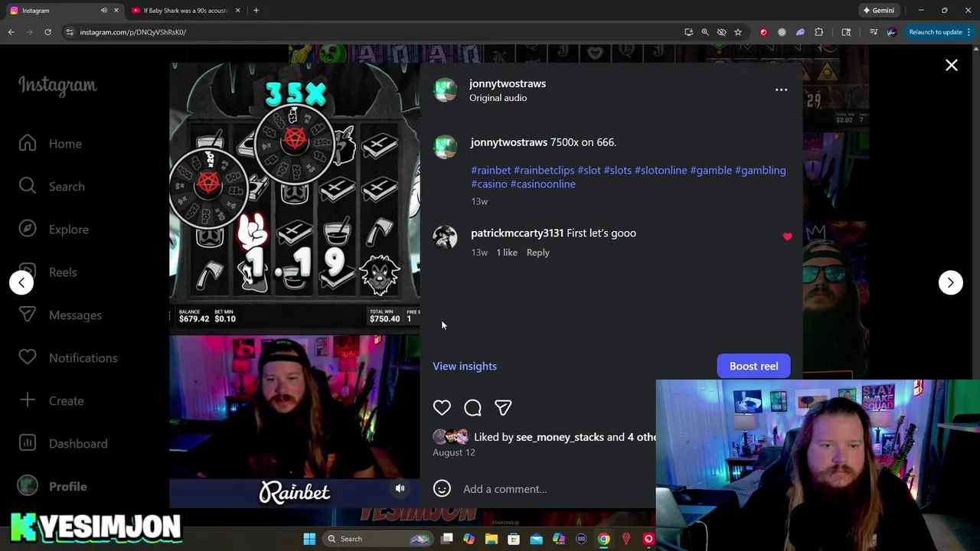Open Instagram Search from the sidebar
980x551 pixels.
(52, 187)
